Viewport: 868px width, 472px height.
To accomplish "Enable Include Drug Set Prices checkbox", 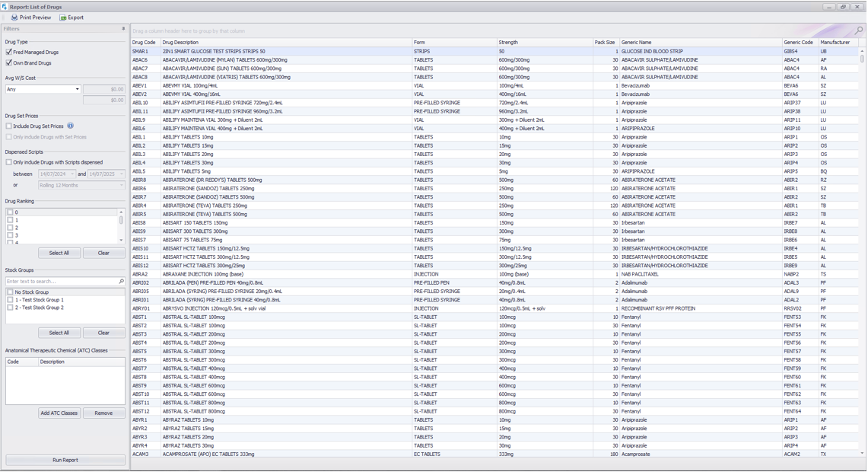I will point(9,126).
